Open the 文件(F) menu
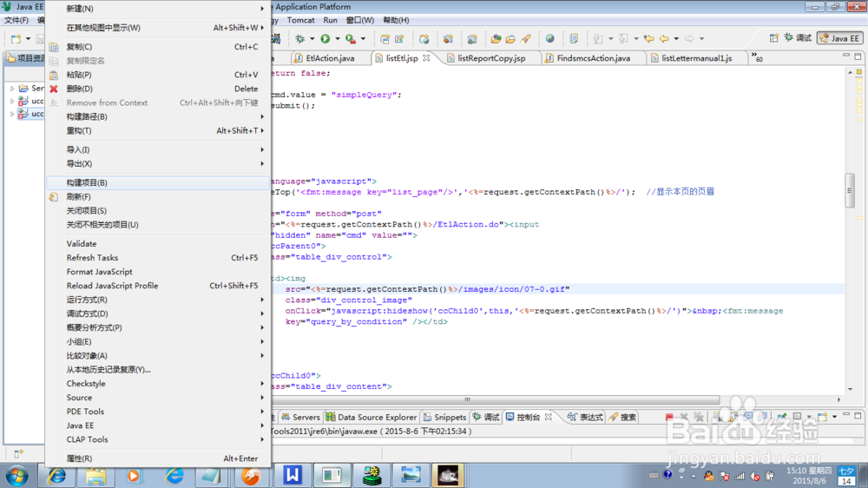 pyautogui.click(x=16, y=20)
